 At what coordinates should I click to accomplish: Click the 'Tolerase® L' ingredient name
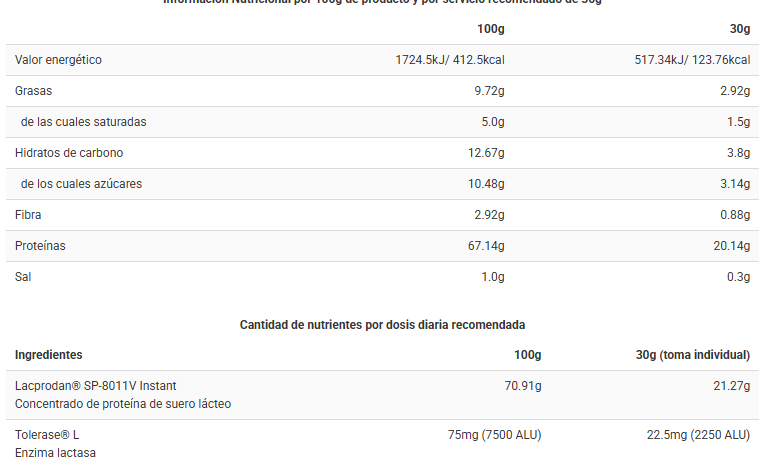click(x=47, y=435)
